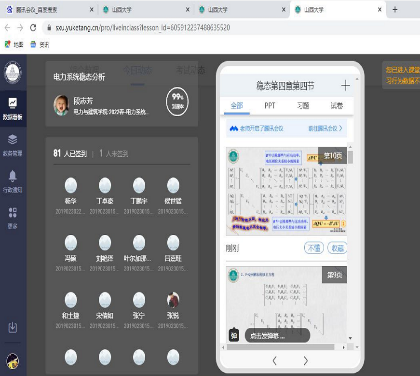Switch to the 习题 tab
420x376 pixels.
coord(303,106)
